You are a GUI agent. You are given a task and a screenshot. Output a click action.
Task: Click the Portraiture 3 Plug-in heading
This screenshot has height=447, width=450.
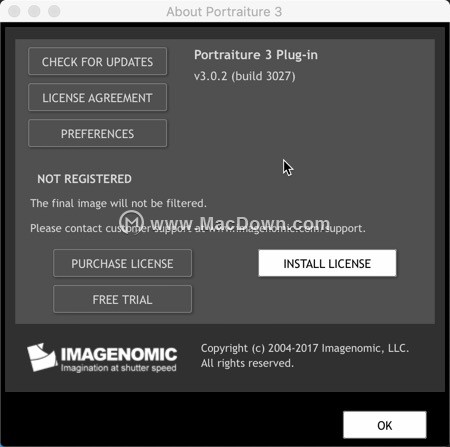point(256,55)
